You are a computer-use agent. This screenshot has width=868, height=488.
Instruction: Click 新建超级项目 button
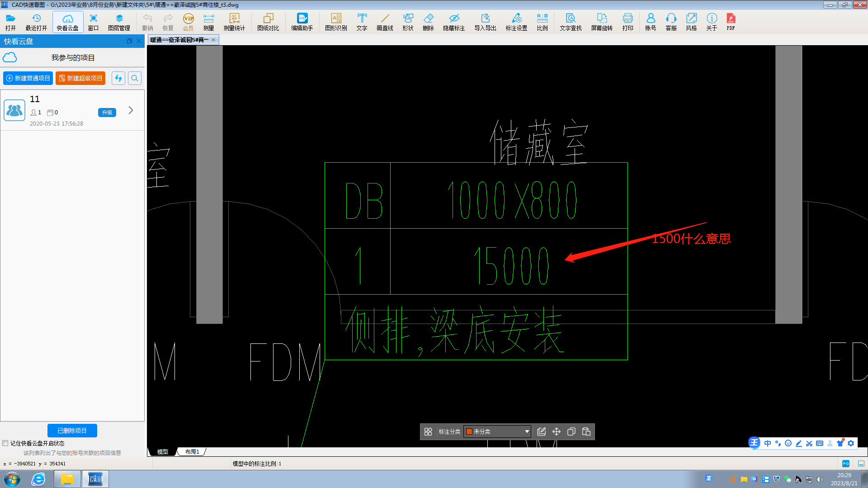pyautogui.click(x=80, y=78)
